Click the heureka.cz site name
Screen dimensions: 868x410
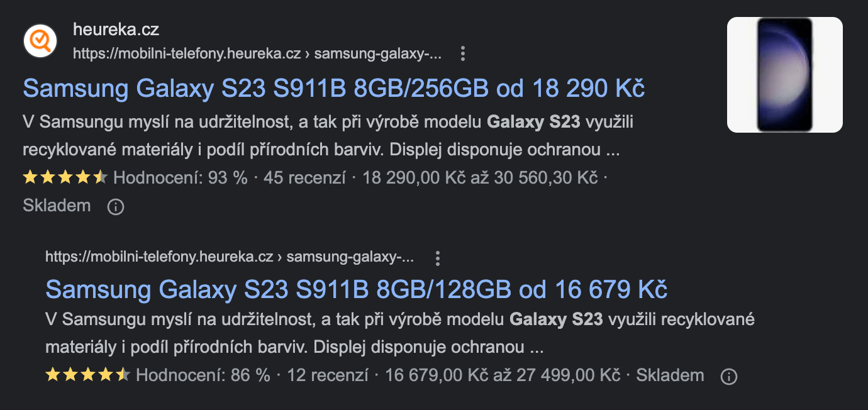coord(116,30)
